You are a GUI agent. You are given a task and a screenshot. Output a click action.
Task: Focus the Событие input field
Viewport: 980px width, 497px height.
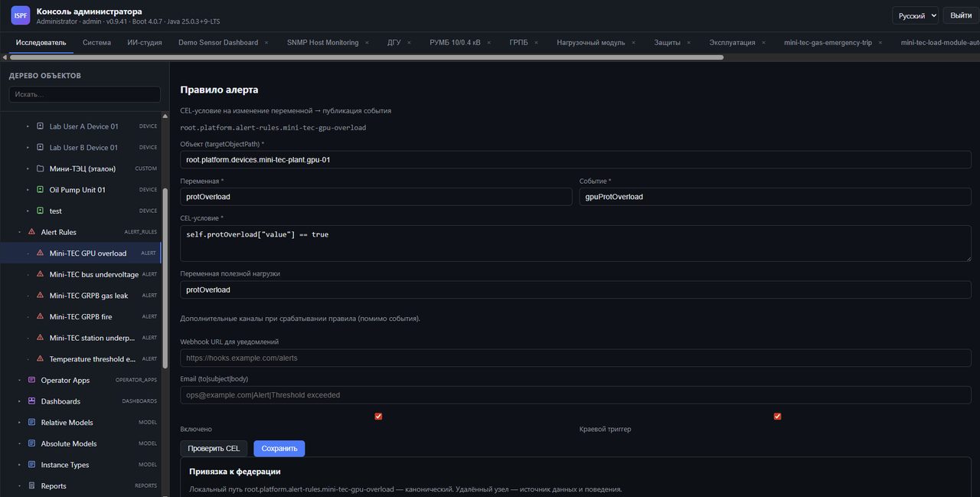(x=776, y=197)
